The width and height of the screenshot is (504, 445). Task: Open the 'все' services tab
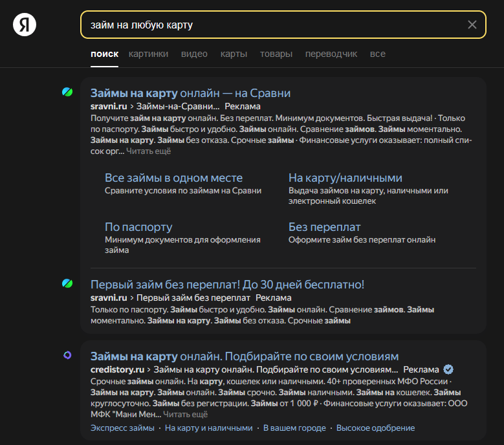[x=378, y=54]
